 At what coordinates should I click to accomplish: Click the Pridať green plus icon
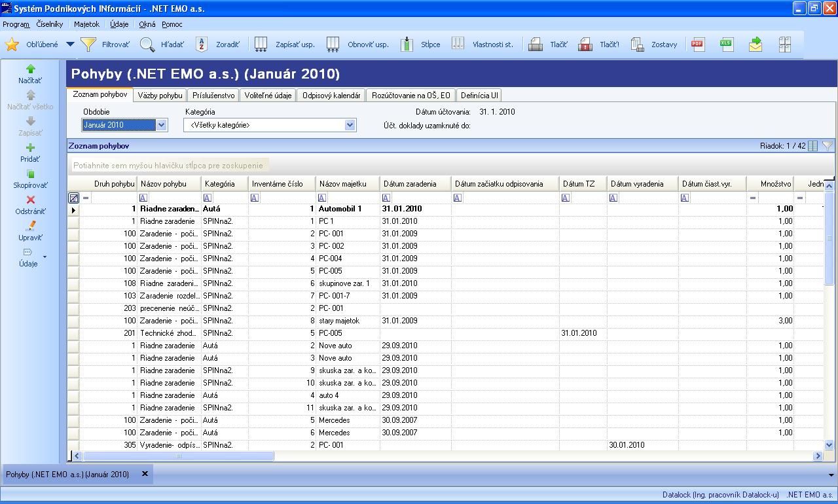tap(30, 148)
